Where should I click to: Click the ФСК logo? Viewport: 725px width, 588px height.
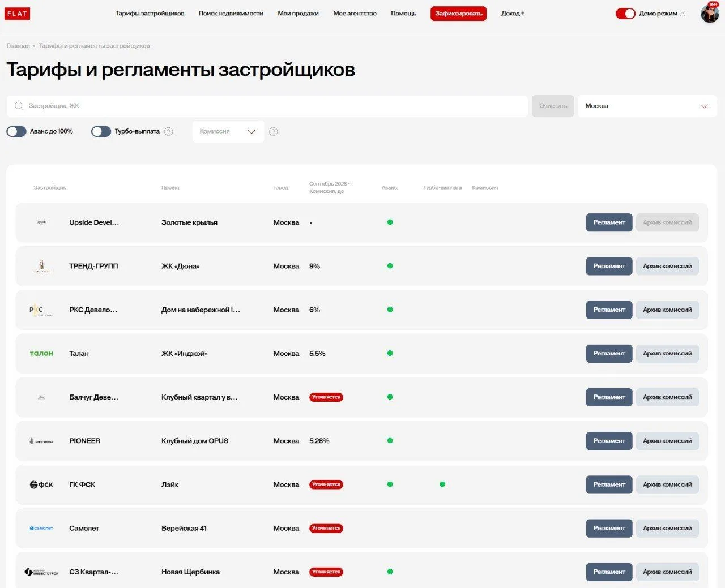point(41,484)
